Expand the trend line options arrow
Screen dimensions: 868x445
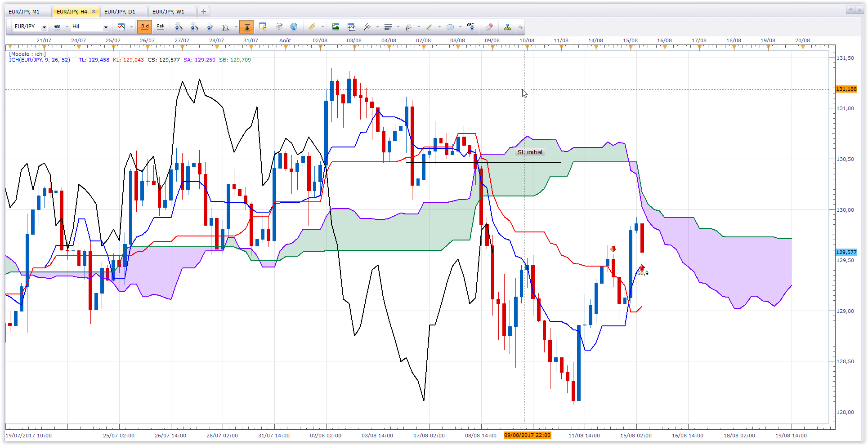(x=439, y=27)
